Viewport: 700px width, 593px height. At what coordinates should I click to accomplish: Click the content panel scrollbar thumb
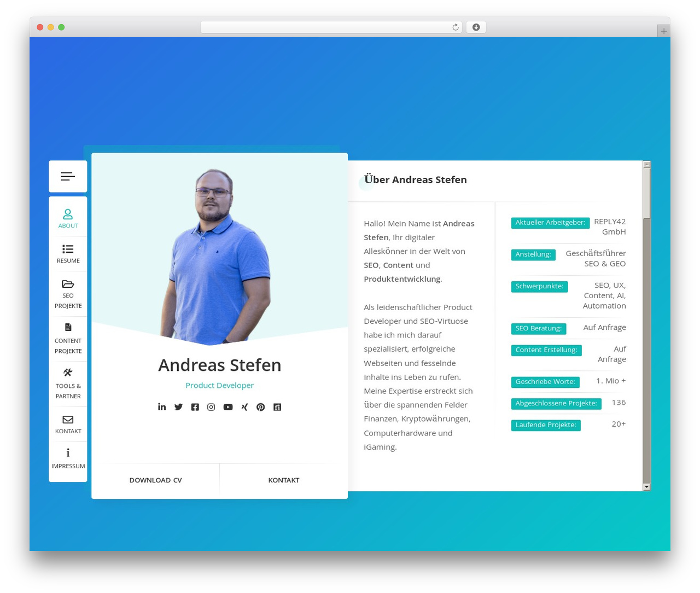(x=647, y=194)
